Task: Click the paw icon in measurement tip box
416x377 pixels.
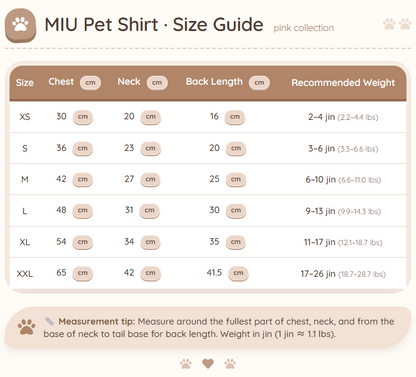Action: click(x=26, y=327)
